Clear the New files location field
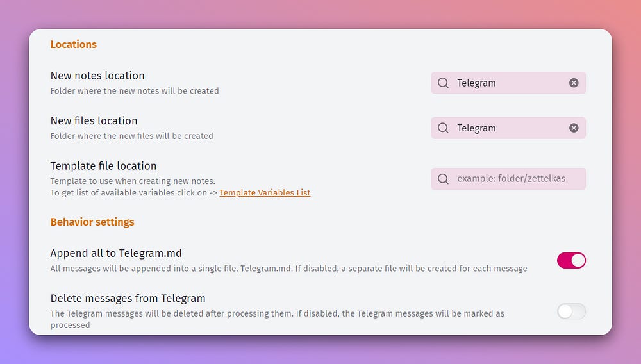641x364 pixels. click(x=574, y=128)
